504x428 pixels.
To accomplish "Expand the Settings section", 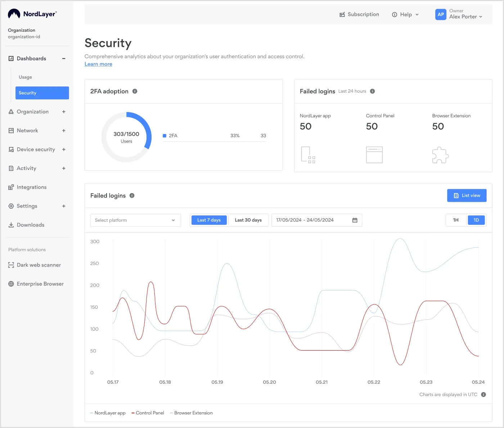I will (x=64, y=206).
